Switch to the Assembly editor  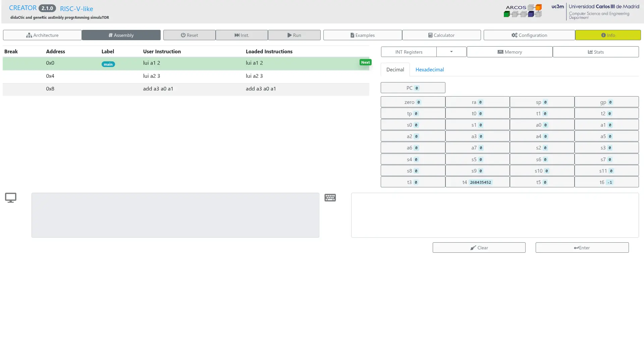point(121,35)
